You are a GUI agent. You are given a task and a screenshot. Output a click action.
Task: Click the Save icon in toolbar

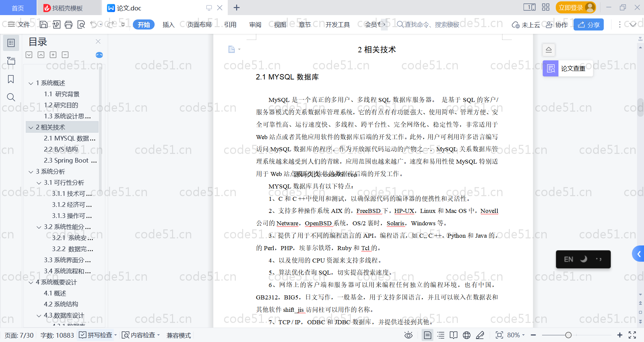click(x=44, y=24)
